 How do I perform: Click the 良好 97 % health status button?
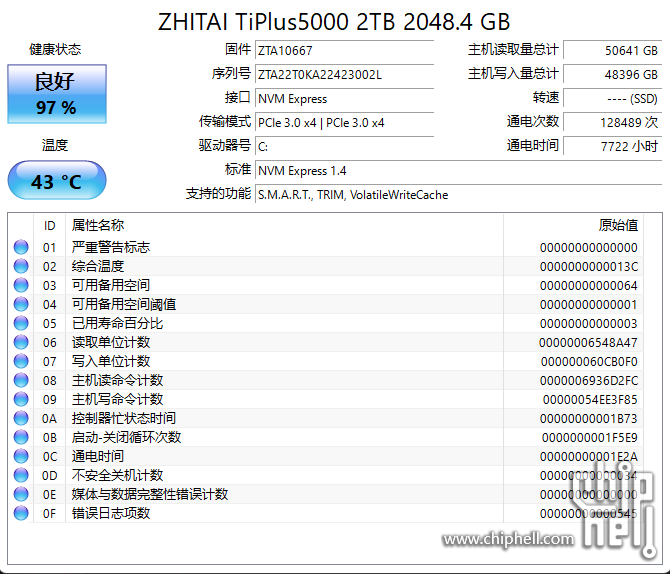point(57,94)
